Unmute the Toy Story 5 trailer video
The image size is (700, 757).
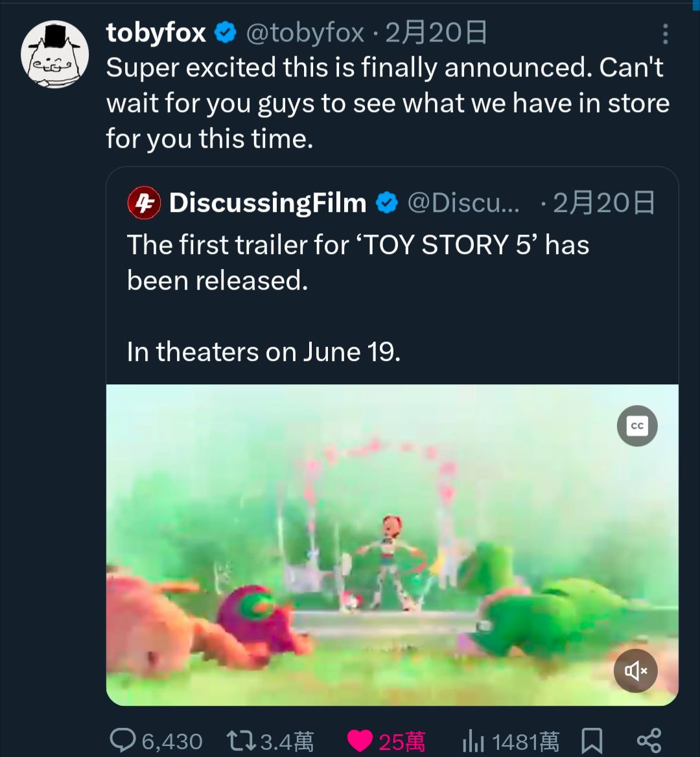(635, 671)
